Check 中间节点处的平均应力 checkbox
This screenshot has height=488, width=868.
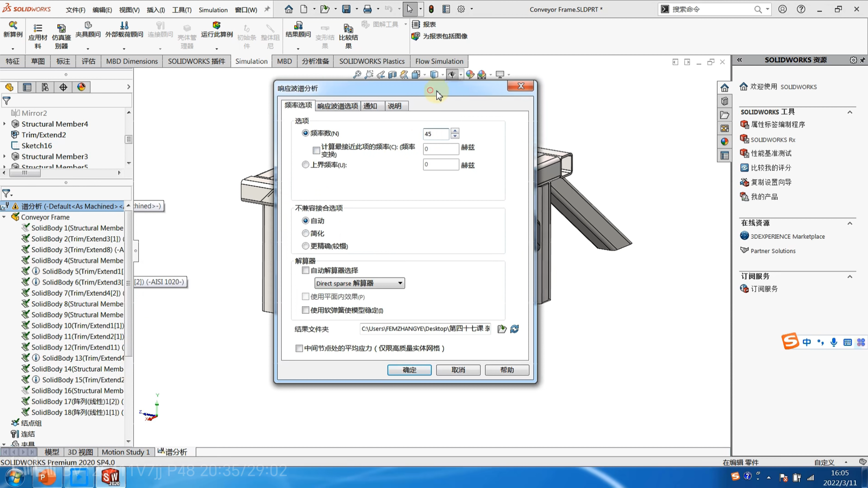[299, 349]
